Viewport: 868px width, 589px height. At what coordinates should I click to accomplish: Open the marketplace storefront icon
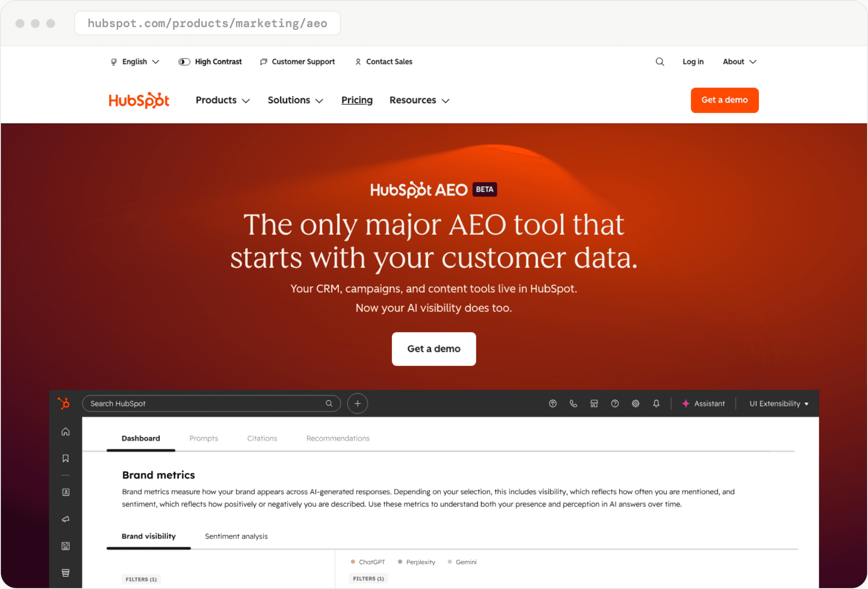[594, 404]
